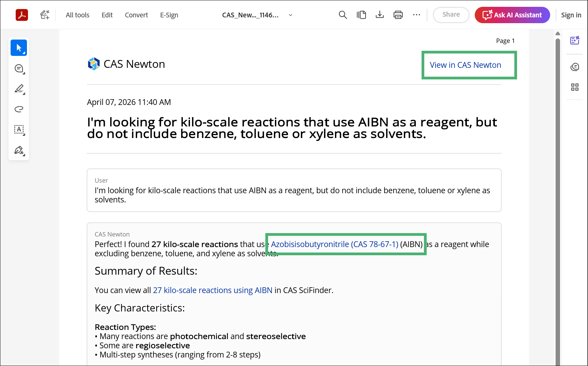Select the freehand Draw loop tool
This screenshot has height=366, width=588.
(19, 109)
